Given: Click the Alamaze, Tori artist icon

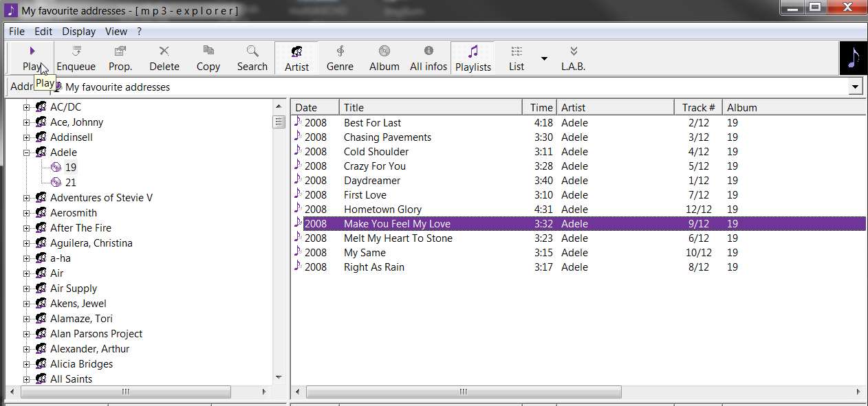Looking at the screenshot, I should (x=41, y=319).
